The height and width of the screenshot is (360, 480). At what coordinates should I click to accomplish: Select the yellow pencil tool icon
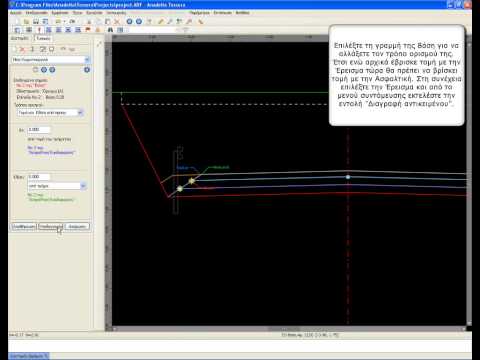point(161,22)
